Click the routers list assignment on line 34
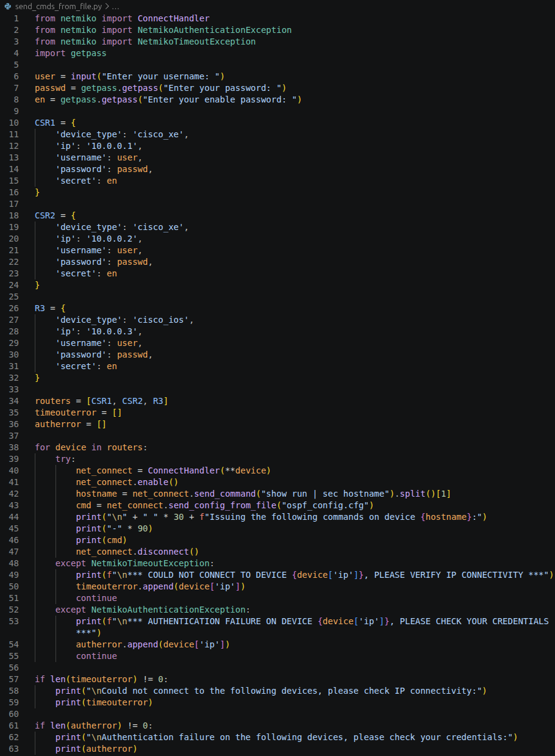The height and width of the screenshot is (756, 555). tap(101, 401)
